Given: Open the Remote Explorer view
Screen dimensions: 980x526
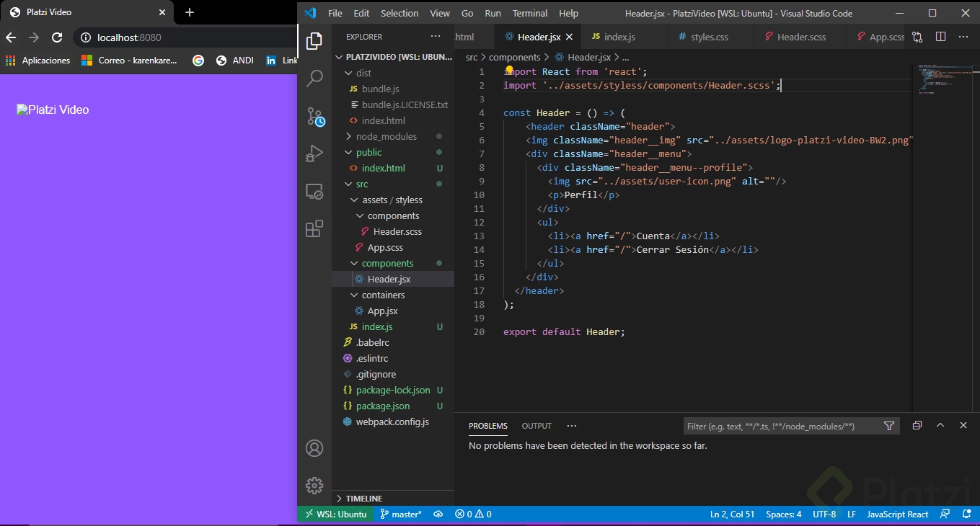Looking at the screenshot, I should coord(314,192).
